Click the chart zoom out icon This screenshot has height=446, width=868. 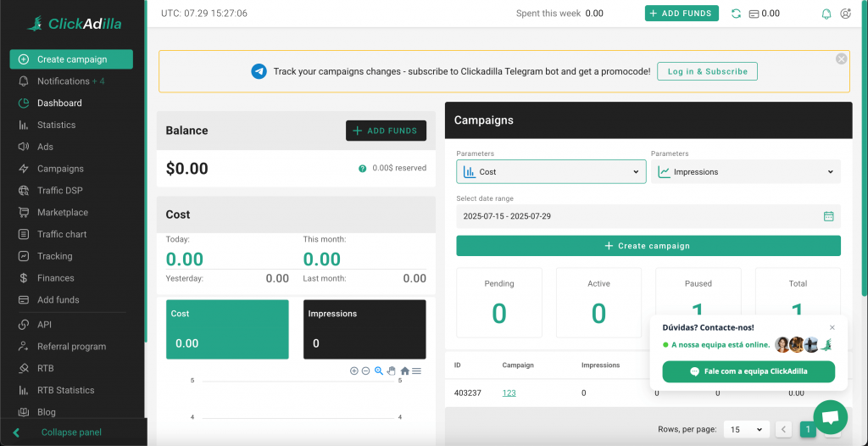click(x=366, y=371)
